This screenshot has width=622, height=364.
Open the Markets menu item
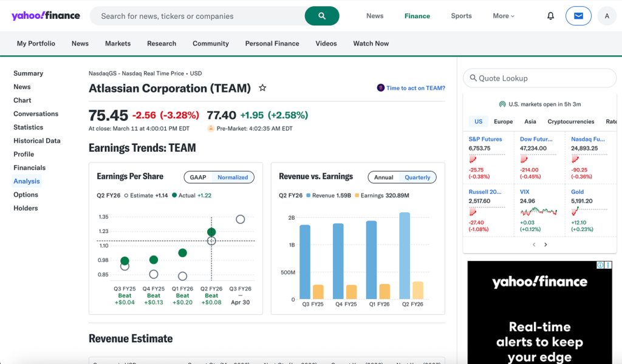[117, 43]
